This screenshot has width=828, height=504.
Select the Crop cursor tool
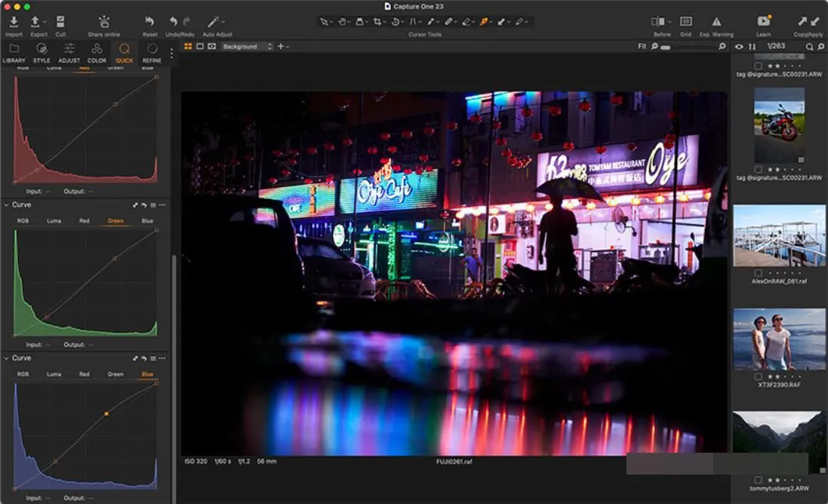377,22
